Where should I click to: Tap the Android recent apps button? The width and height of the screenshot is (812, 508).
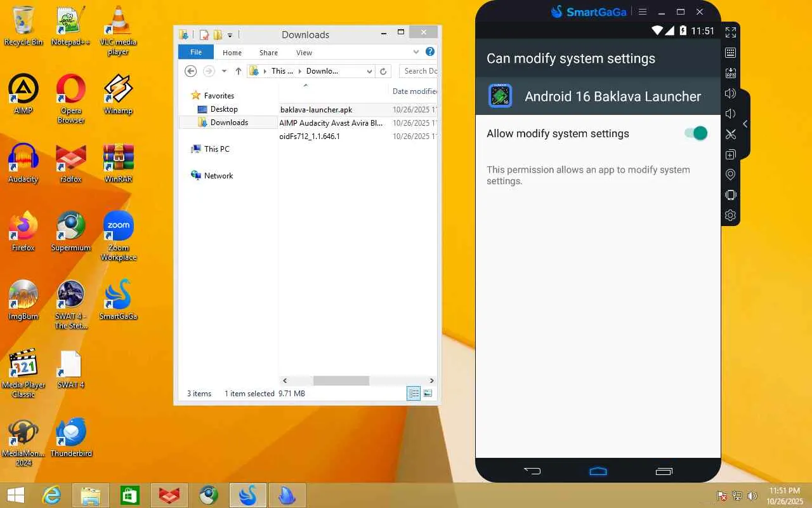pyautogui.click(x=664, y=471)
